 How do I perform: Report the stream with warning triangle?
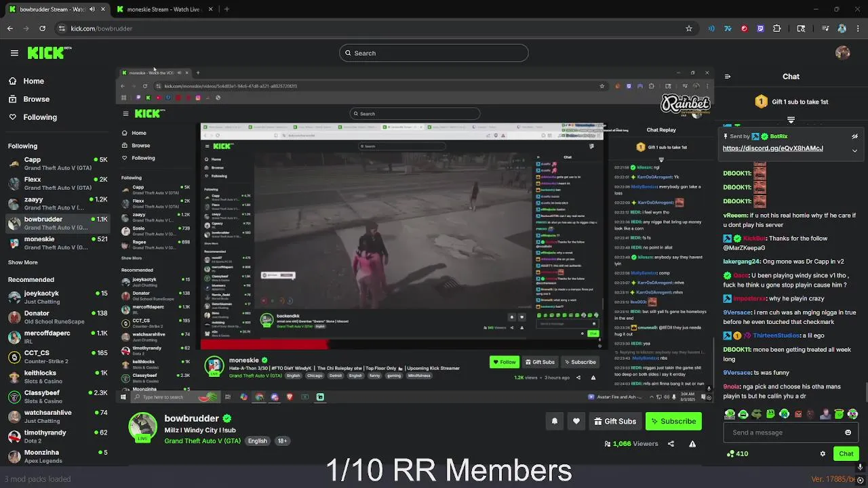pos(692,444)
